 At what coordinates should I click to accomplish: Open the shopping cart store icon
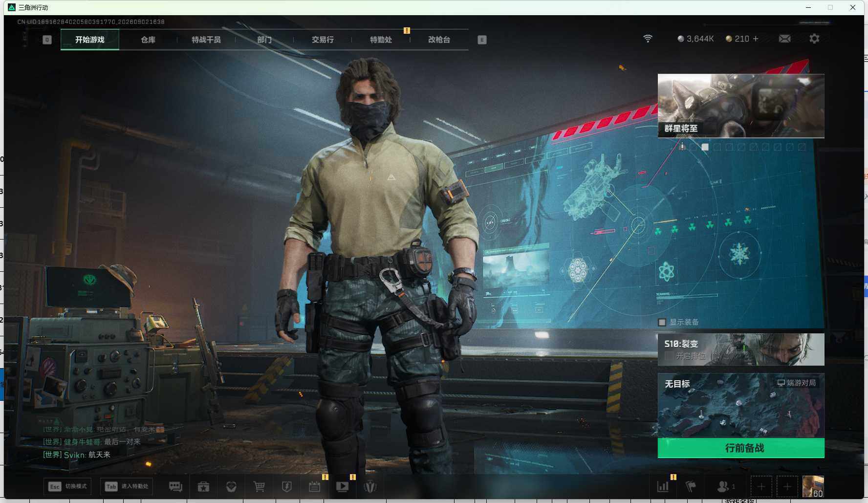coord(259,486)
